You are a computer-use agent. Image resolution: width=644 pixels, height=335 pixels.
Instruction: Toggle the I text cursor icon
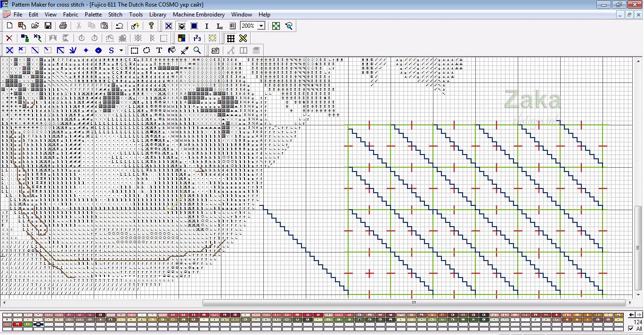pyautogui.click(x=207, y=26)
